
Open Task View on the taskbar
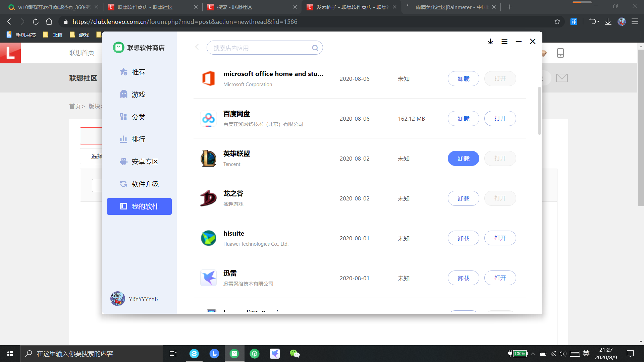173,354
